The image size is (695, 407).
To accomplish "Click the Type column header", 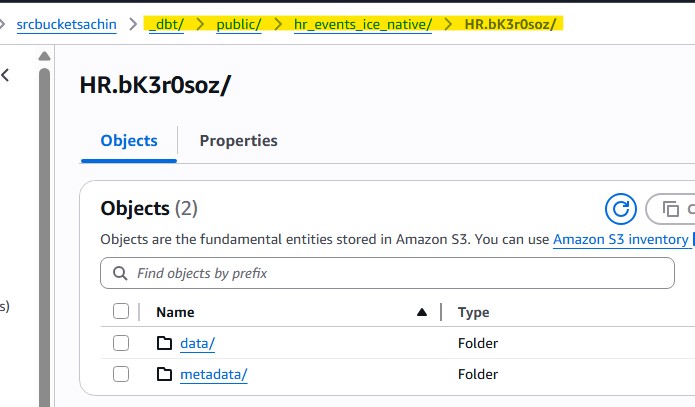I will pyautogui.click(x=474, y=312).
